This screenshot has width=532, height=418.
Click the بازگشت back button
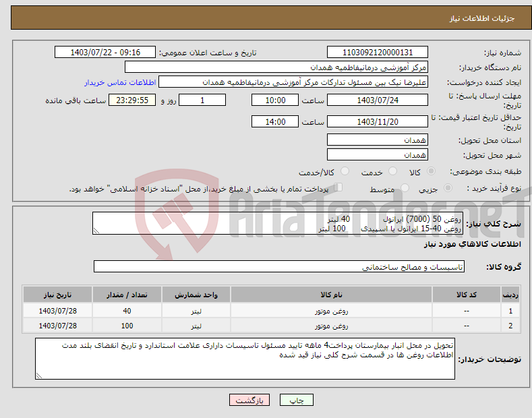(x=249, y=400)
